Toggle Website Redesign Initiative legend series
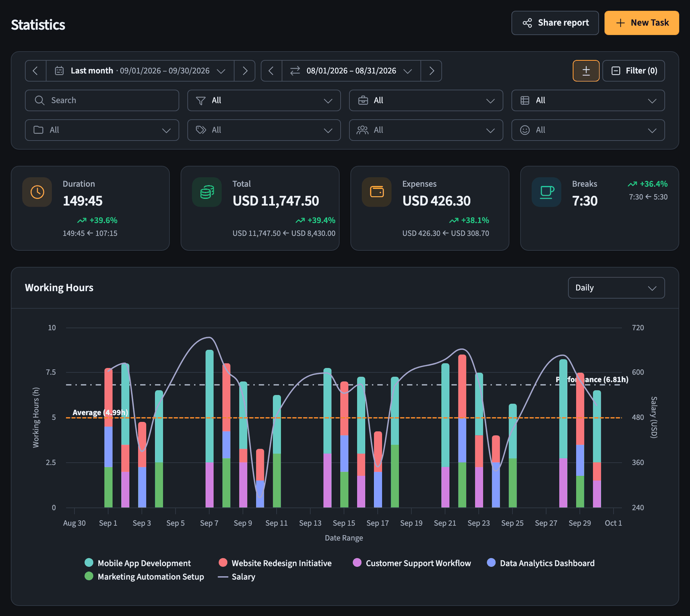Image resolution: width=690 pixels, height=616 pixels. 275,563
